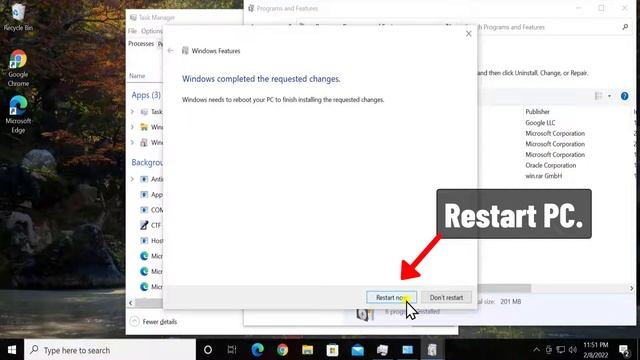Select the COM Surrogate process icon
The width and height of the screenshot is (640, 360).
coord(144,210)
